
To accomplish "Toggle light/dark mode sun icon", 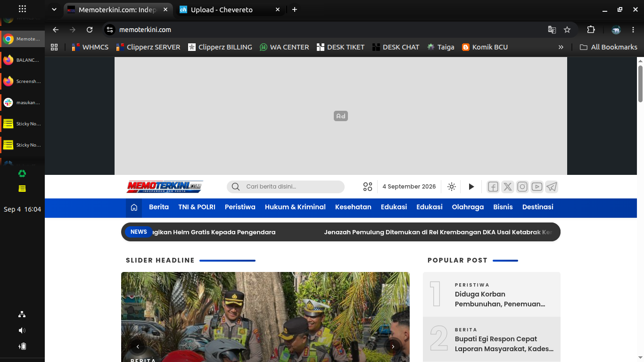I will click(452, 187).
